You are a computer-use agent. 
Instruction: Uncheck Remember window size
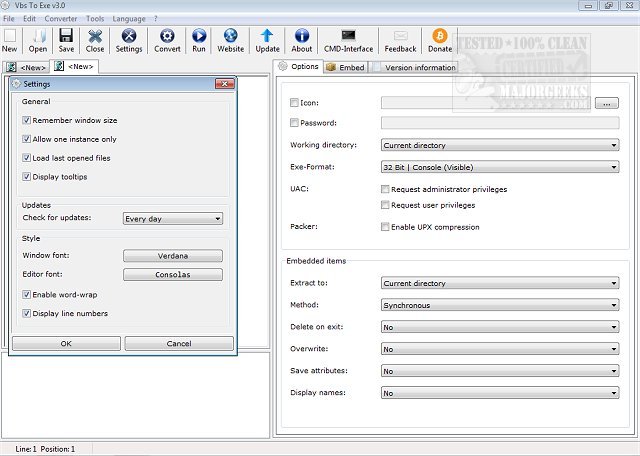pyautogui.click(x=26, y=120)
